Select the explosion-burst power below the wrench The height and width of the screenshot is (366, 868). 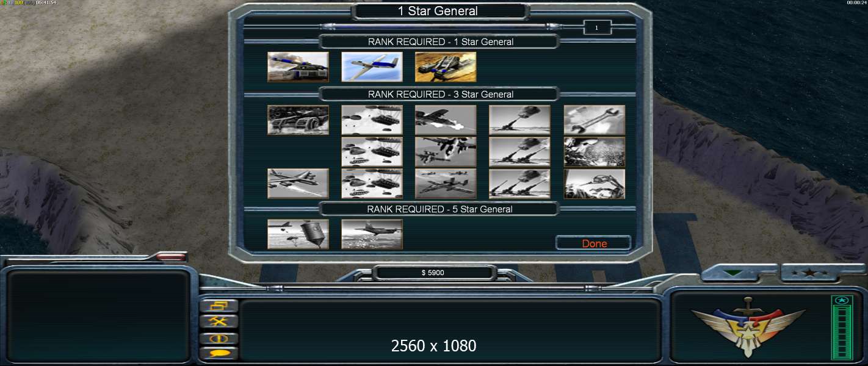click(595, 152)
